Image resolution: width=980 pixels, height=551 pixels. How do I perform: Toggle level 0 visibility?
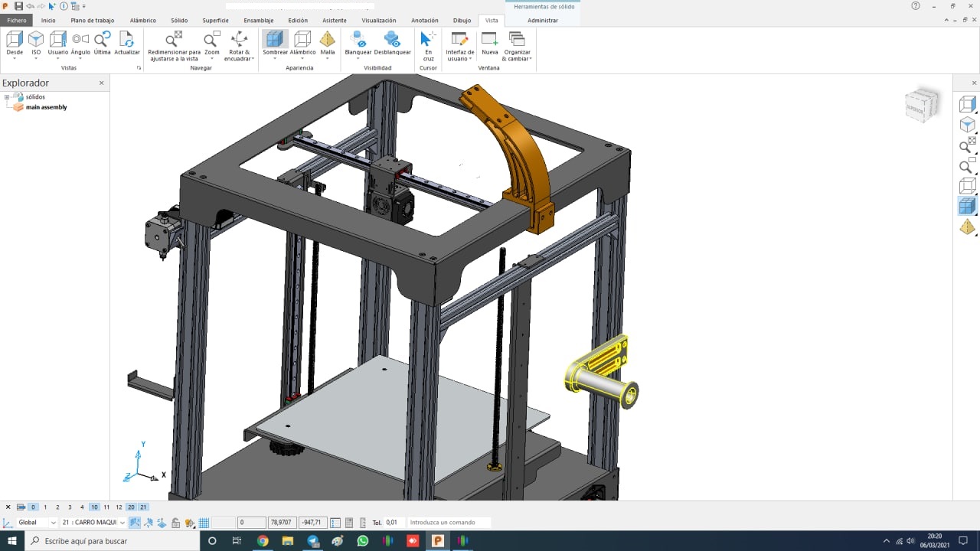(33, 507)
